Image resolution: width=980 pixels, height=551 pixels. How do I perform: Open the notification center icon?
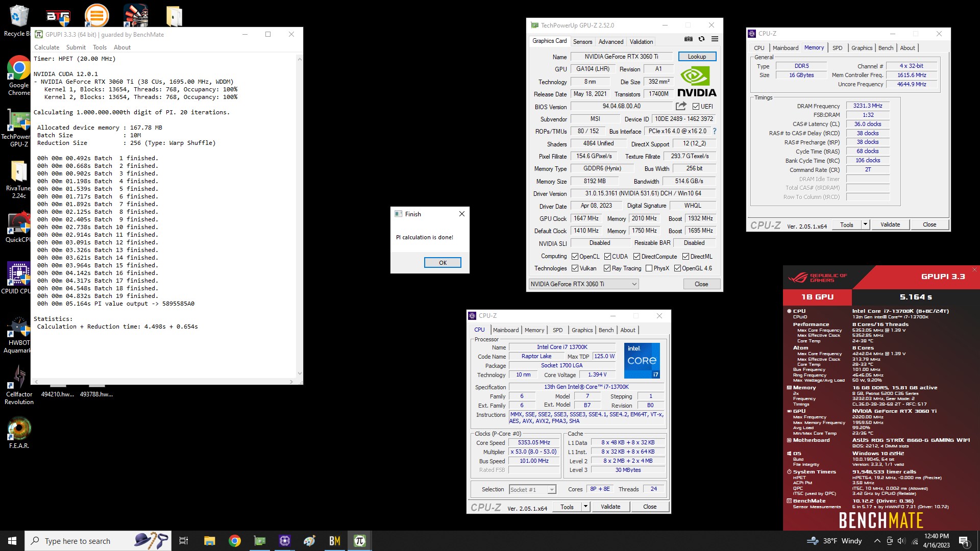click(x=964, y=541)
